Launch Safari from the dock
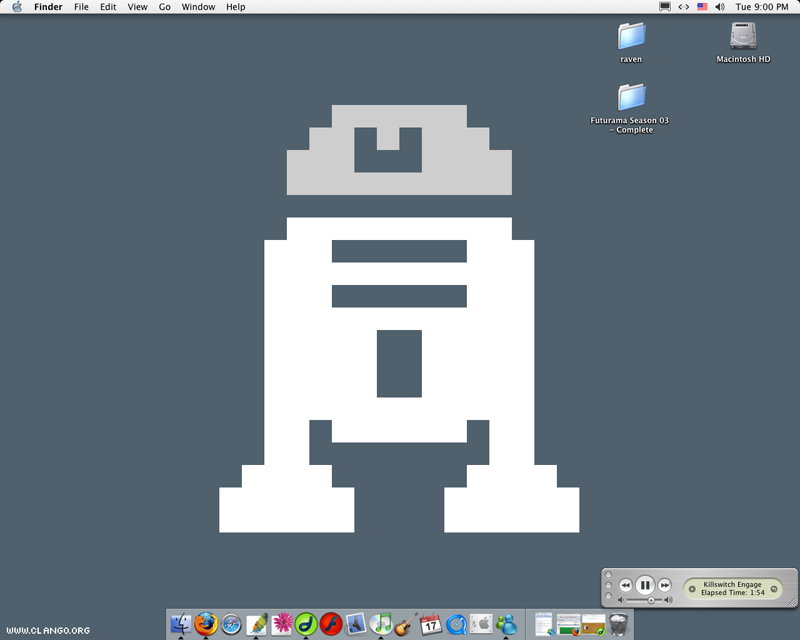 point(231,624)
